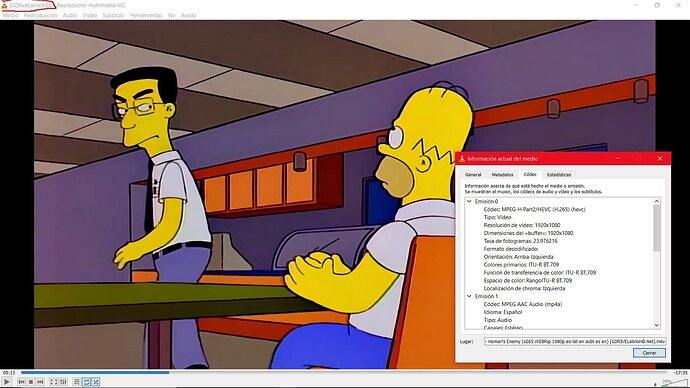Click the Play button
The image size is (690, 388).
pyautogui.click(x=6, y=382)
